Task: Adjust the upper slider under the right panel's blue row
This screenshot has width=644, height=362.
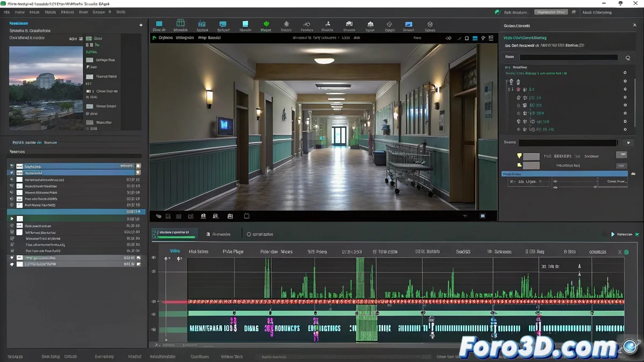Action: (x=576, y=182)
